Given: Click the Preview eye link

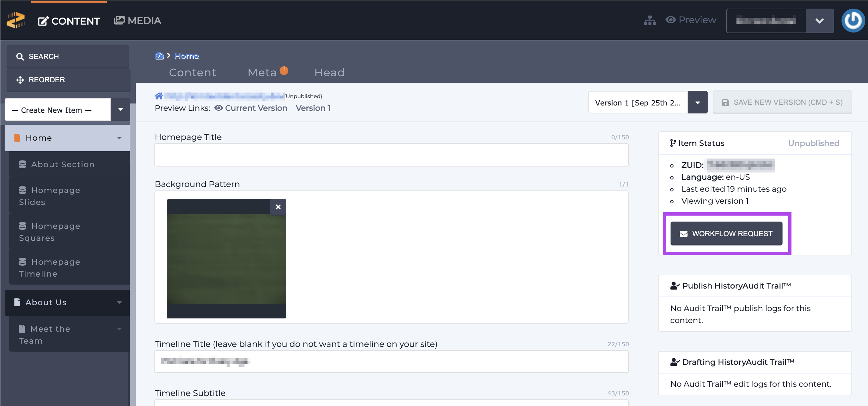Looking at the screenshot, I should [x=691, y=20].
